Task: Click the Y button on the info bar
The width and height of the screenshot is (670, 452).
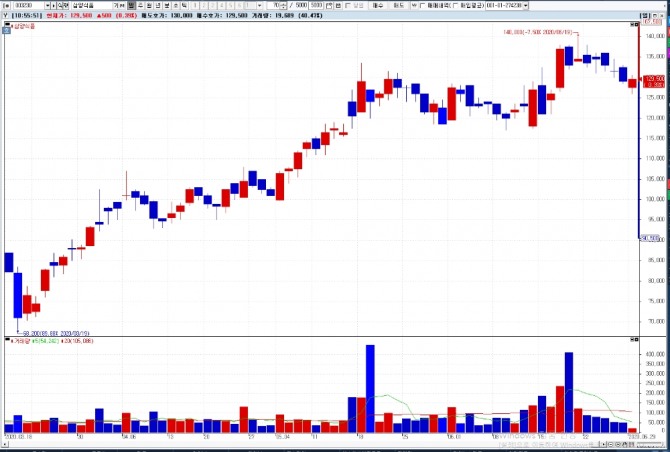Action: (x=6, y=15)
